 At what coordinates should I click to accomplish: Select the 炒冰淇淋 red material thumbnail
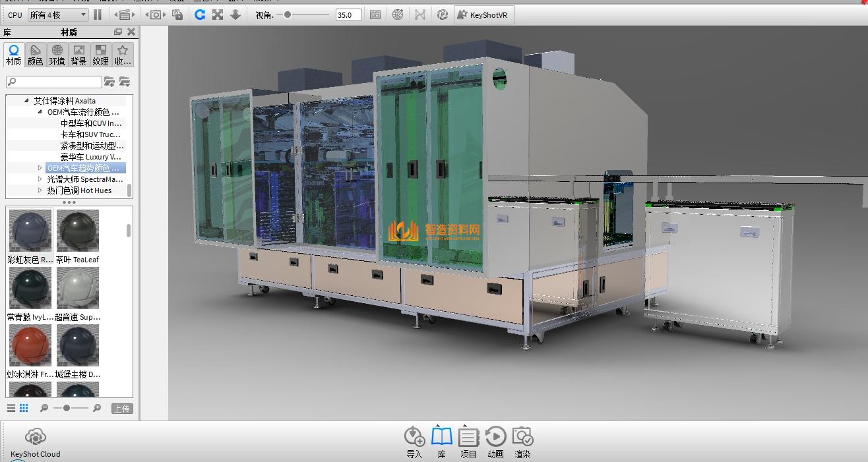(x=30, y=345)
